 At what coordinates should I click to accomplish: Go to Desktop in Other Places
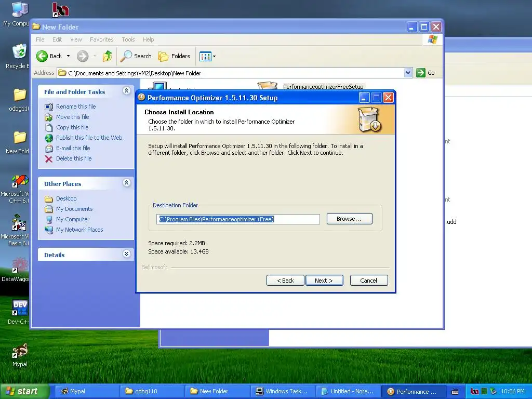(66, 198)
